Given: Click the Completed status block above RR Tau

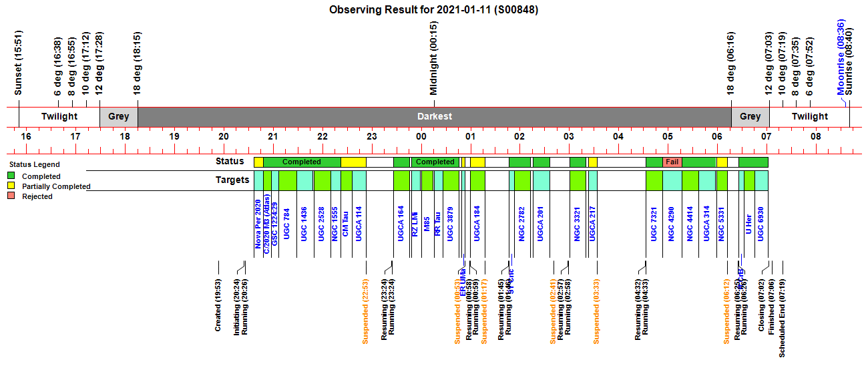Looking at the screenshot, I should pyautogui.click(x=435, y=162).
